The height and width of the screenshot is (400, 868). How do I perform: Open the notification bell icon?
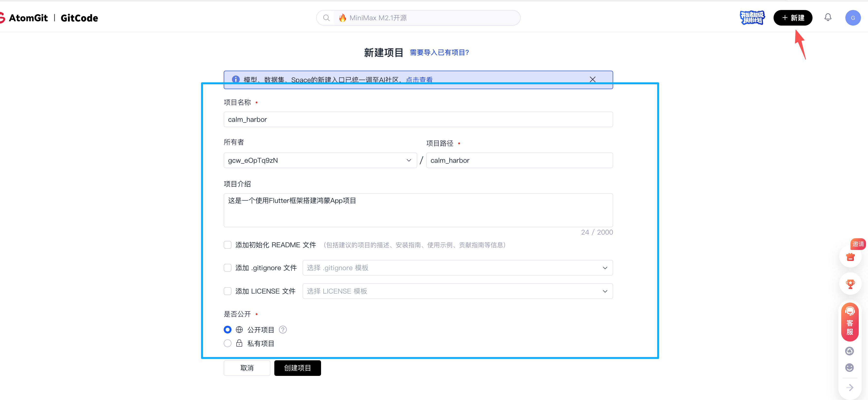coord(828,17)
